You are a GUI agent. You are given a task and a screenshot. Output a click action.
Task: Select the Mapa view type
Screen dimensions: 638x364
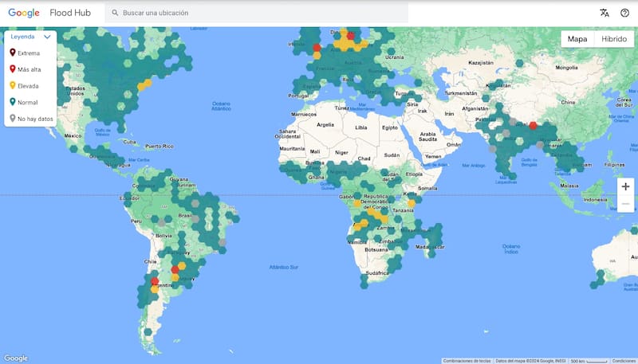(577, 39)
